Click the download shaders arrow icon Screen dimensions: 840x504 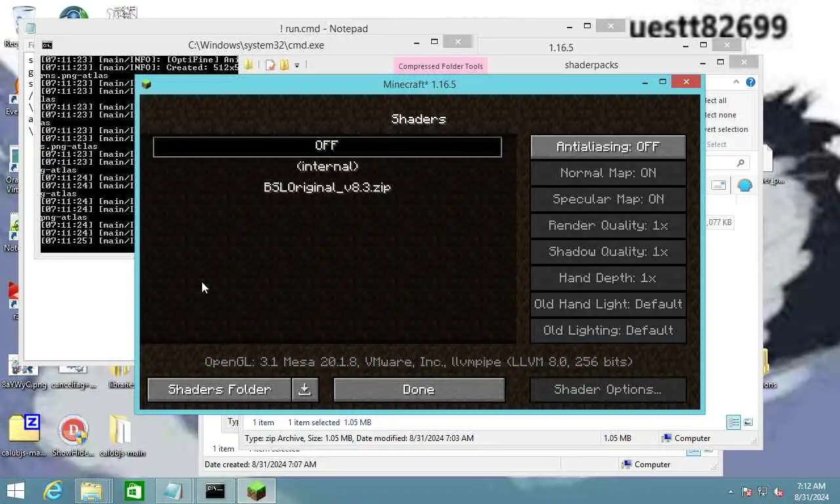tap(304, 390)
